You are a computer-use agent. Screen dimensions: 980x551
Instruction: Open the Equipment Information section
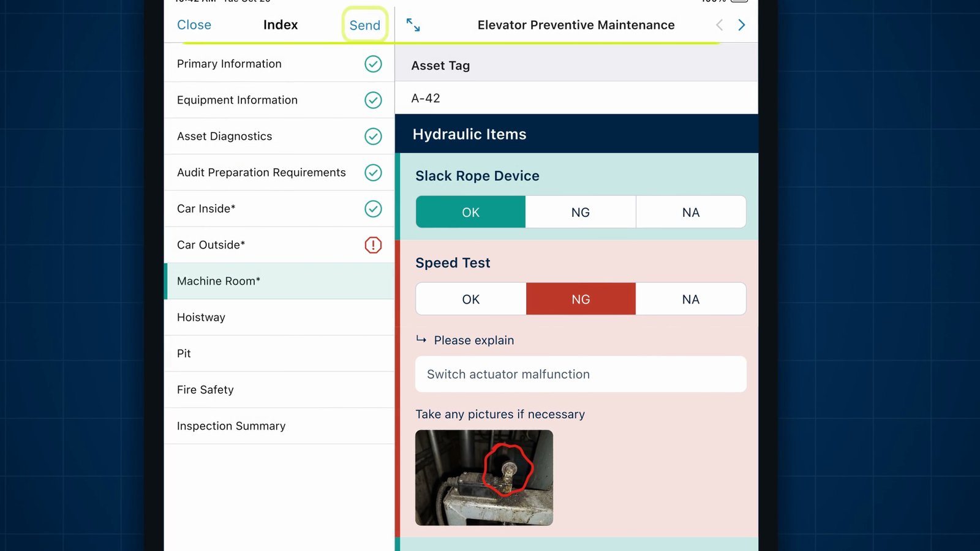(x=279, y=100)
